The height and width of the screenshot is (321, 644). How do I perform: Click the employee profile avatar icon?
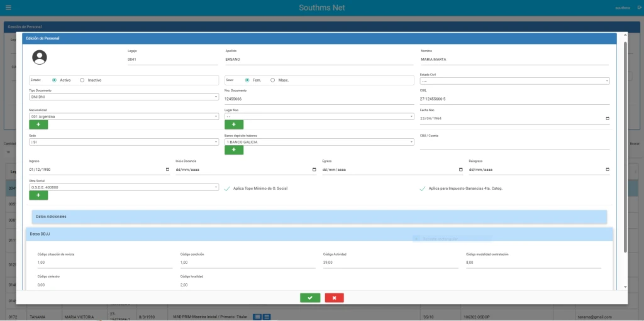click(40, 57)
